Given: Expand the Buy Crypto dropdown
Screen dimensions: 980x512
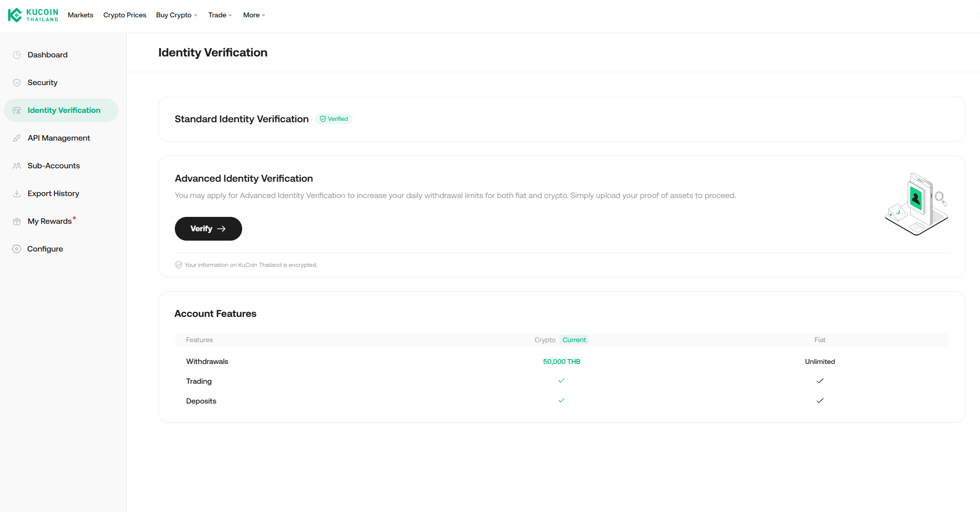Looking at the screenshot, I should click(x=176, y=15).
